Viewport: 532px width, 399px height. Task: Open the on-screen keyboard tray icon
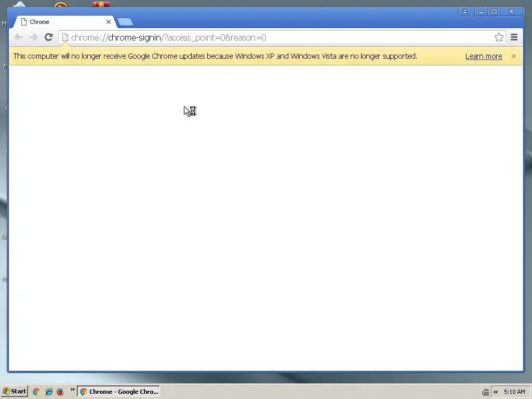click(x=486, y=392)
